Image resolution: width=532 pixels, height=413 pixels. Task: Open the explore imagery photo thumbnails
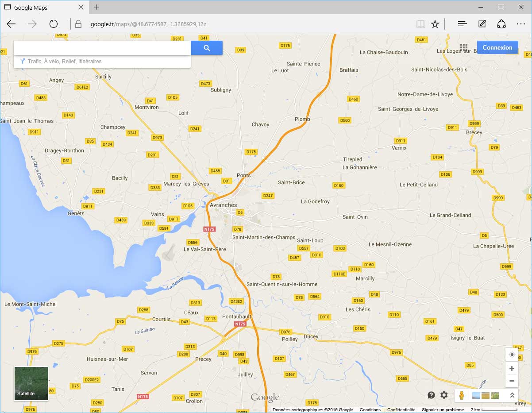(486, 395)
